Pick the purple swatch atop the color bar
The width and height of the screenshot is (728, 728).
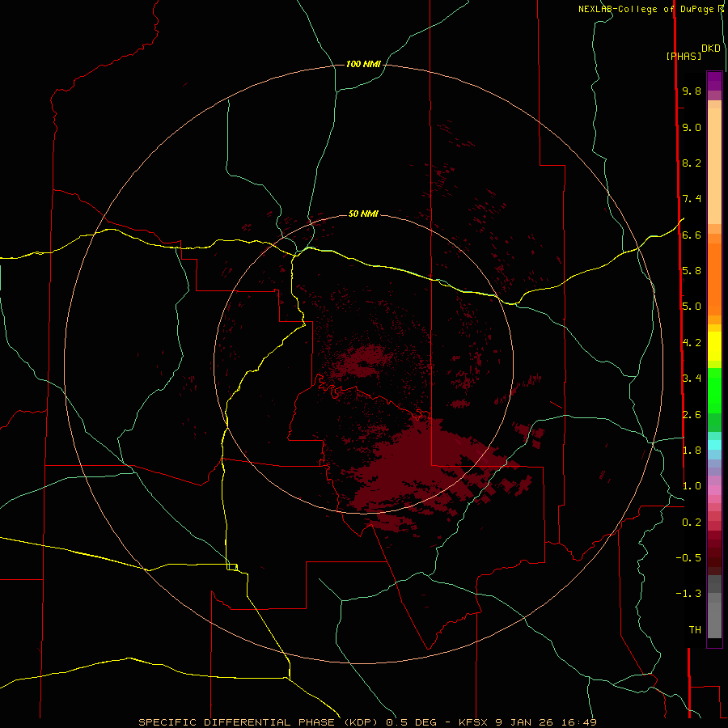click(714, 81)
